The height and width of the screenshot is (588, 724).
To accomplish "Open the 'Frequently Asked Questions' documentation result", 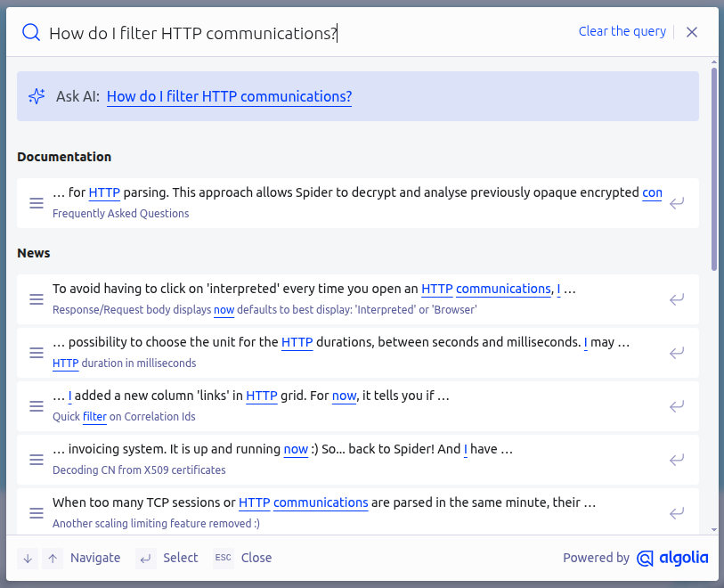I will [356, 203].
